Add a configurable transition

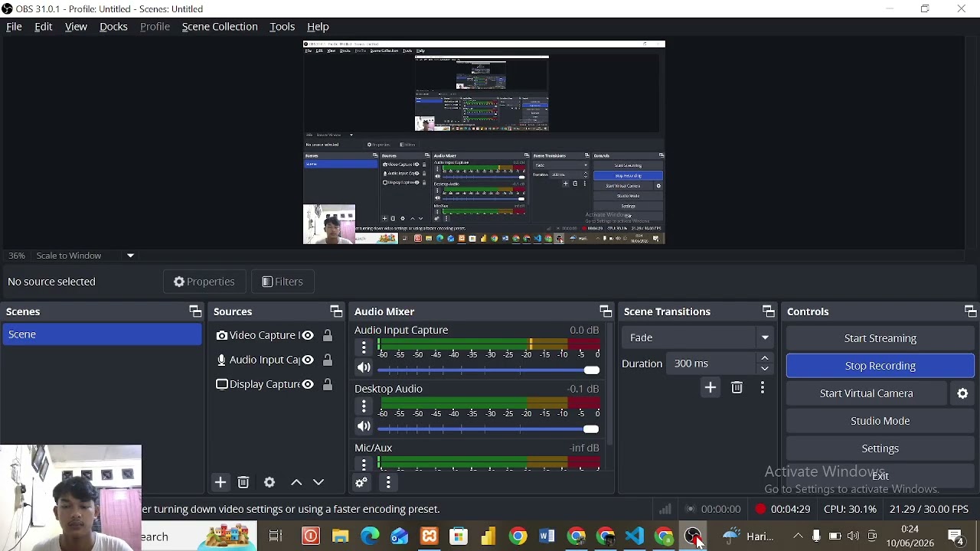[x=710, y=388]
